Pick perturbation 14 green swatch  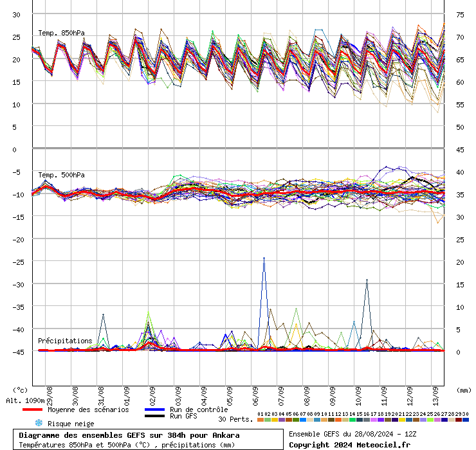352,420
